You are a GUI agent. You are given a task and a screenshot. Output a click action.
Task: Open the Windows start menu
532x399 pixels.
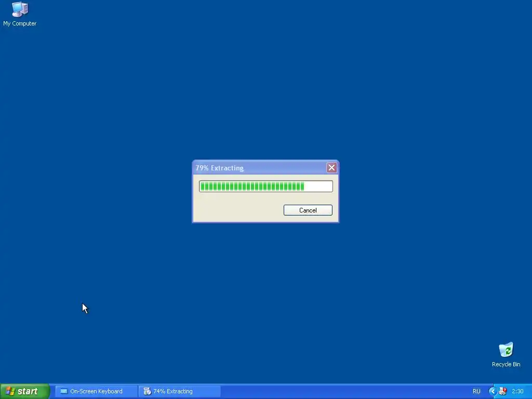[24, 391]
